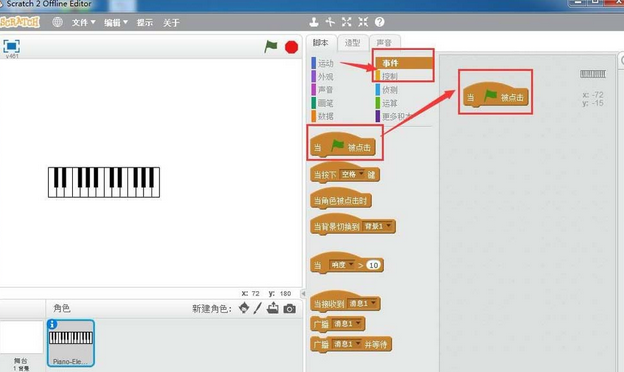Select the shrink sprite tool
624x372 pixels.
click(x=363, y=22)
